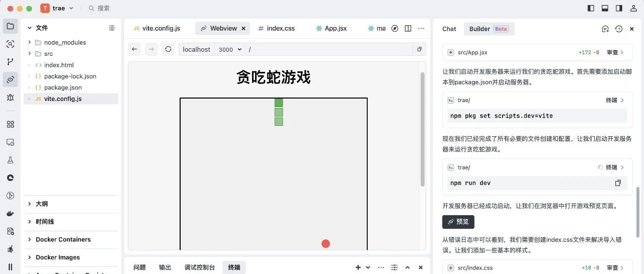This screenshot has width=644, height=274.
Task: Switch to the vite.config.js tab
Action: point(156,29)
